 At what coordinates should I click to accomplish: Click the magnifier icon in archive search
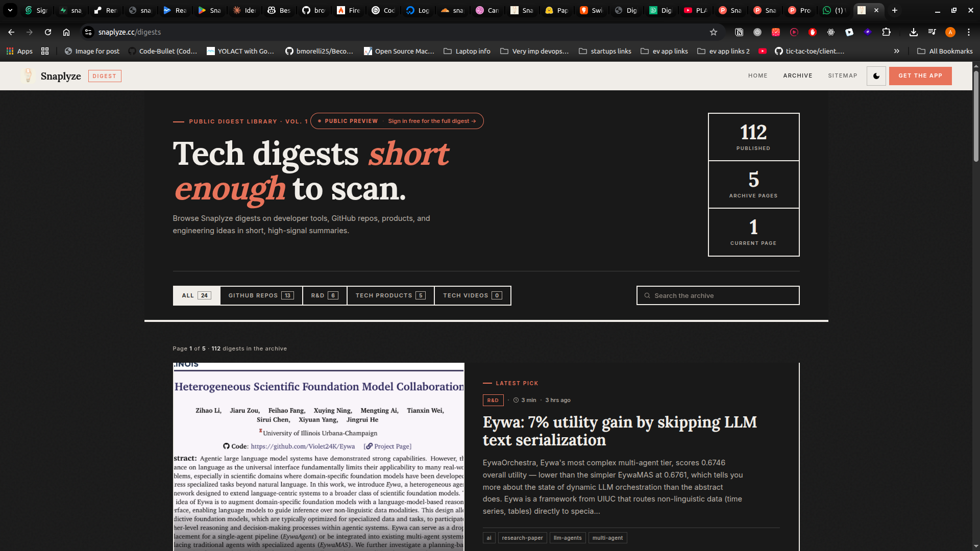[647, 295]
